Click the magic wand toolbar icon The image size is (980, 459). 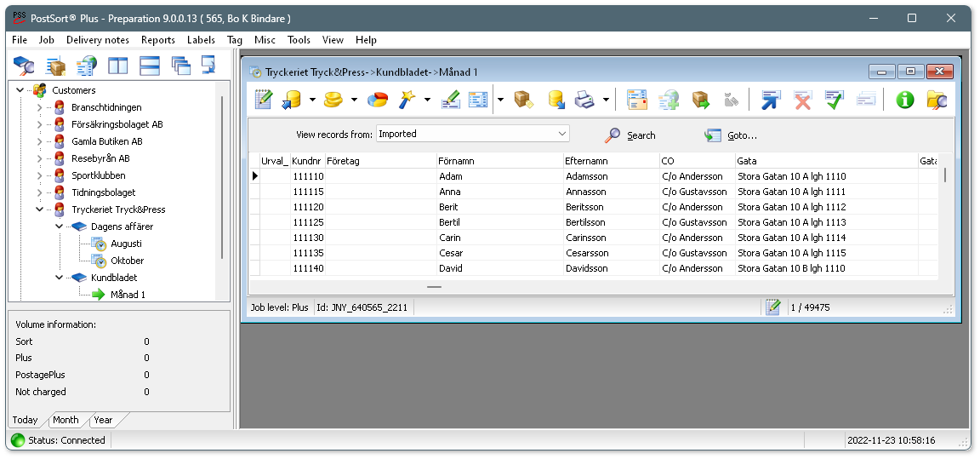(x=407, y=100)
